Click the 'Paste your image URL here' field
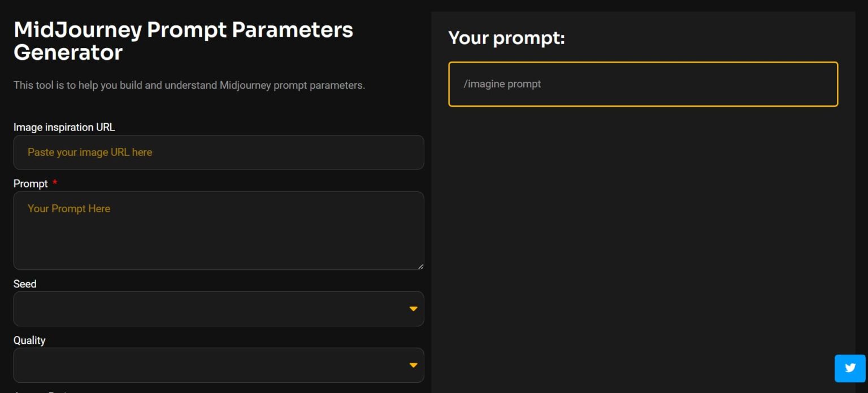The width and height of the screenshot is (868, 393). pyautogui.click(x=219, y=152)
